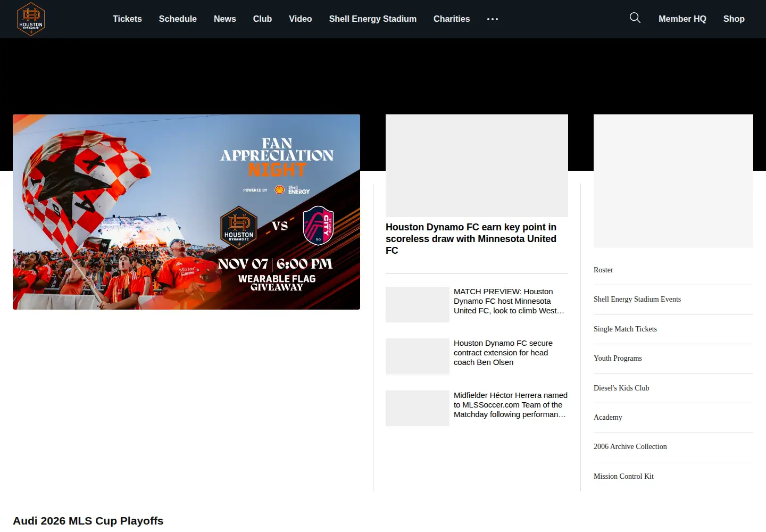
Task: Open the Tickets menu item
Action: click(127, 19)
